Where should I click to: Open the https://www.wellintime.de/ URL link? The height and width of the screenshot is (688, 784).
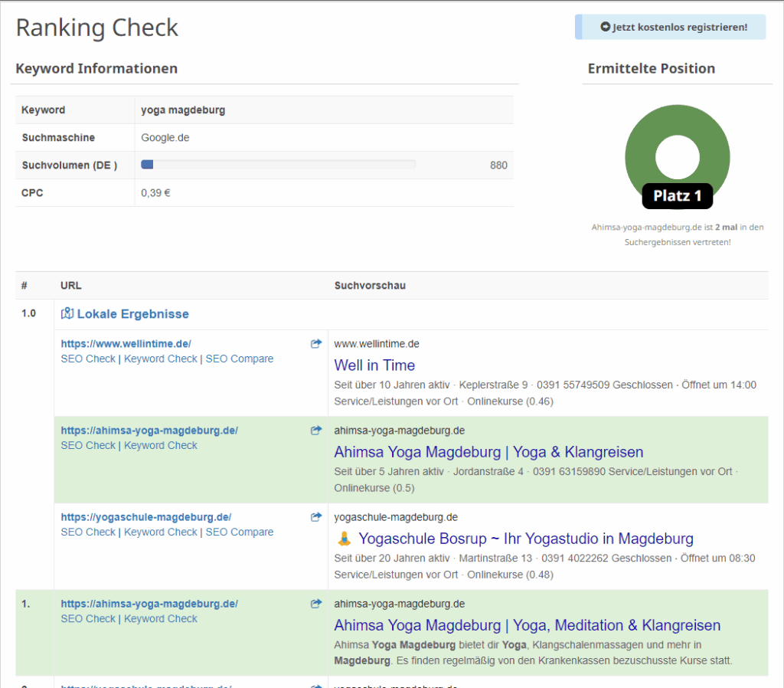coord(126,344)
